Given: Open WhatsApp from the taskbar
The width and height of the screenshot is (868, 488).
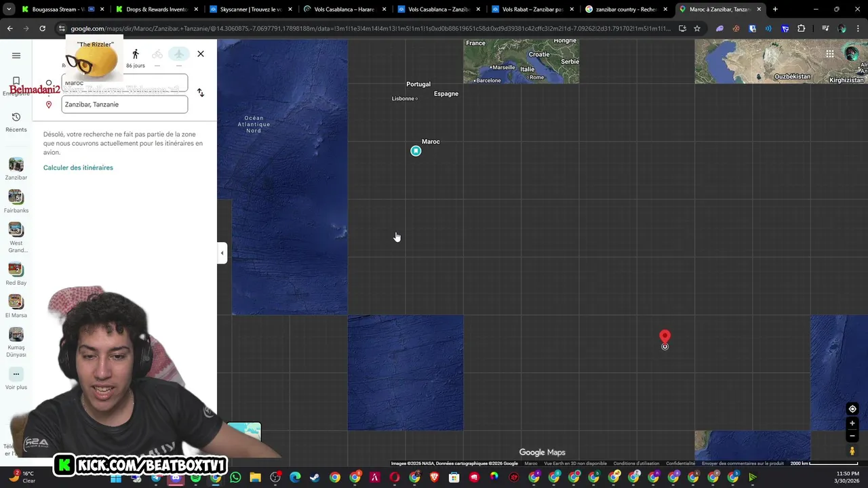Looking at the screenshot, I should click(235, 478).
